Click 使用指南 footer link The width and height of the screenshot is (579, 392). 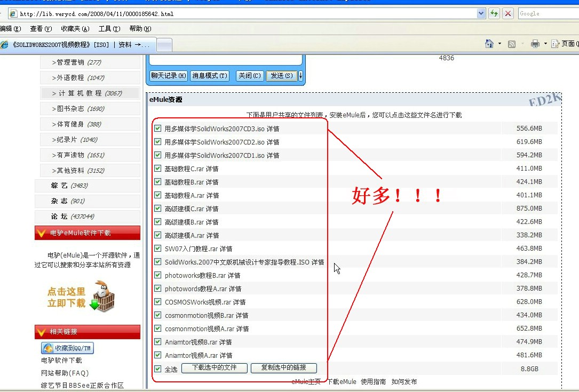[x=374, y=382]
